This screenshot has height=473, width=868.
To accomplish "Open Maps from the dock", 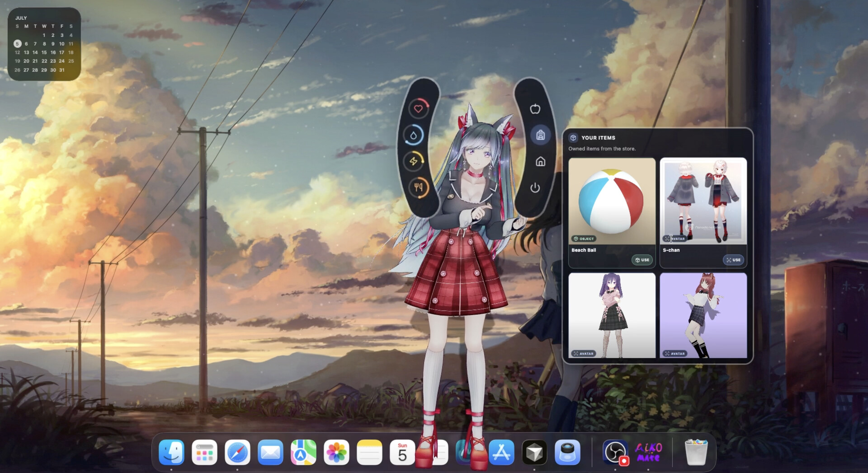I will pyautogui.click(x=303, y=452).
